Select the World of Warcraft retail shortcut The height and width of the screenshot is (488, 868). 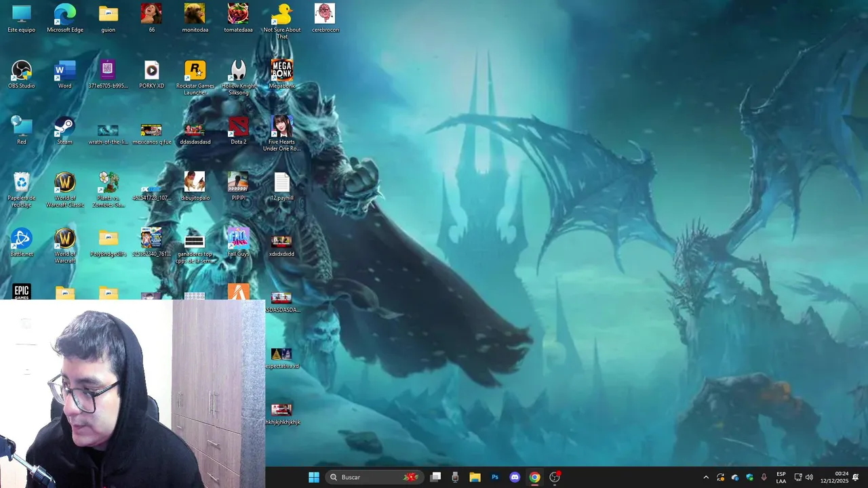[x=65, y=246]
